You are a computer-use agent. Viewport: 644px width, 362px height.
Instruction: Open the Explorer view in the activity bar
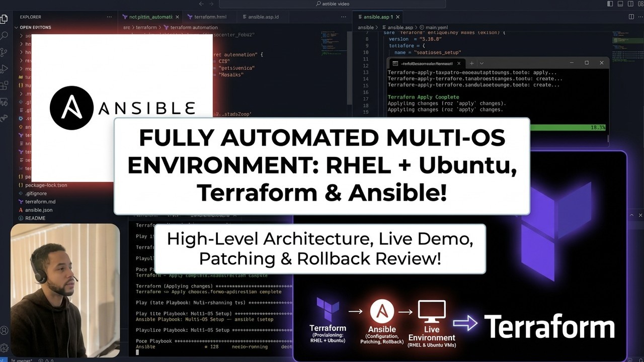[4, 20]
